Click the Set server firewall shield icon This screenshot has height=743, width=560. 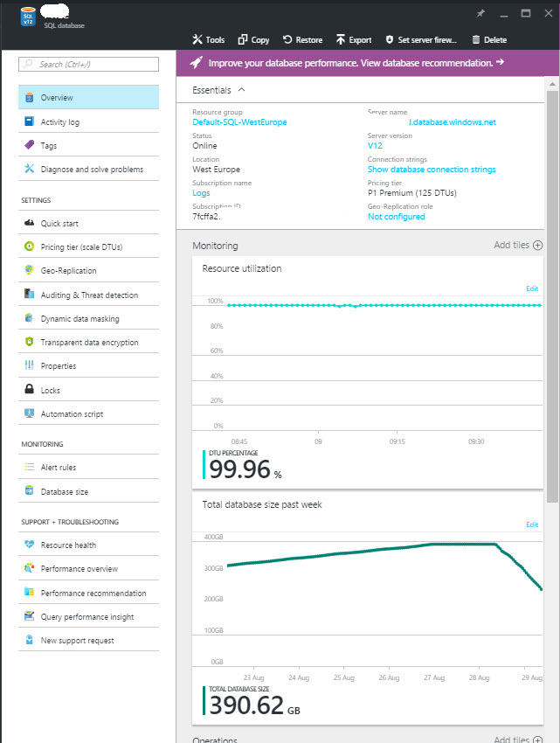click(x=390, y=40)
